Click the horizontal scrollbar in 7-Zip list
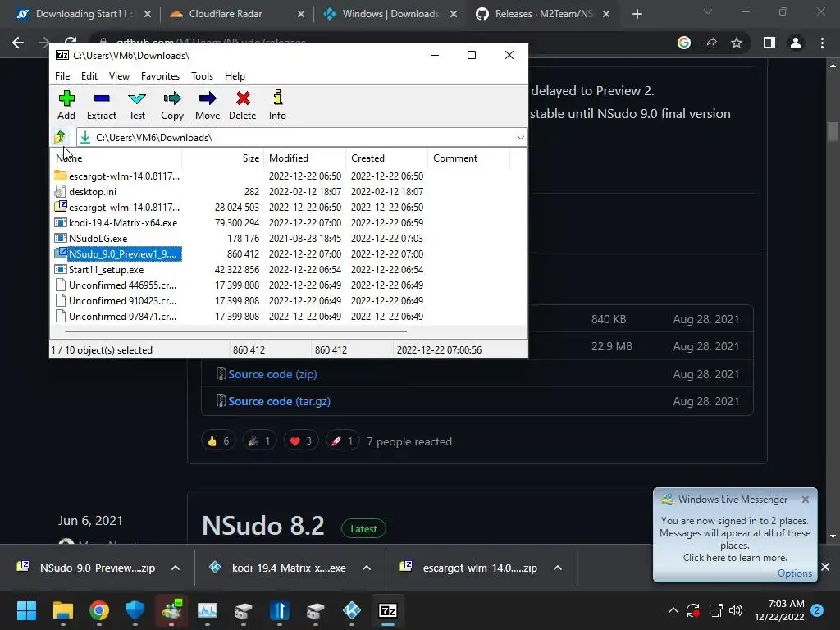 [x=235, y=331]
